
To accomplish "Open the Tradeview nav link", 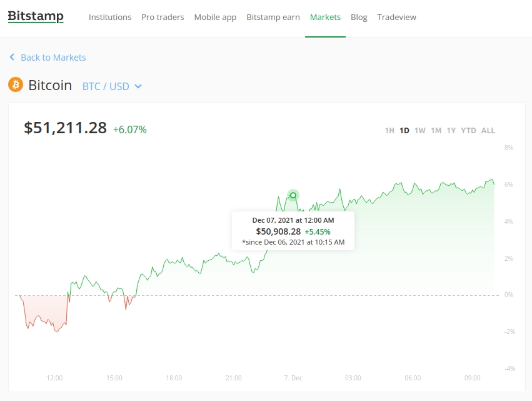I will coord(396,17).
